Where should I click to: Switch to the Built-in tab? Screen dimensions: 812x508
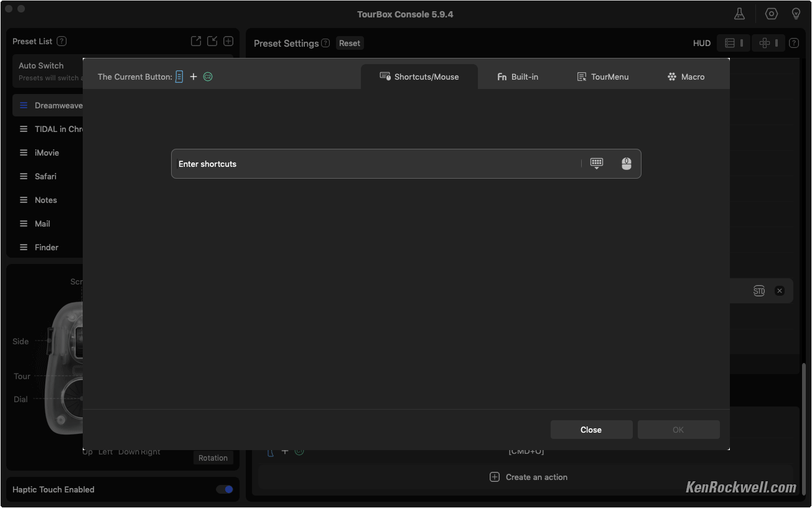(x=518, y=77)
